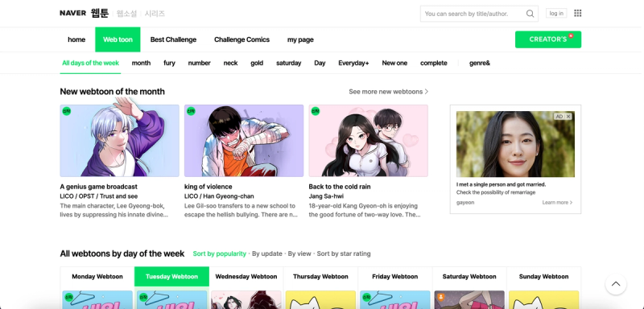Image resolution: width=644 pixels, height=309 pixels.
Task: Click the king of violence title
Action: point(208,187)
